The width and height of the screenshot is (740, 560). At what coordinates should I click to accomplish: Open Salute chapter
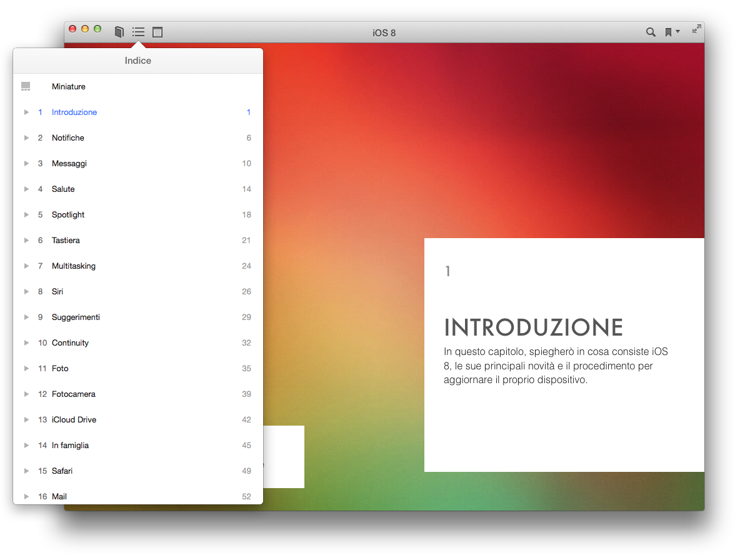click(63, 189)
